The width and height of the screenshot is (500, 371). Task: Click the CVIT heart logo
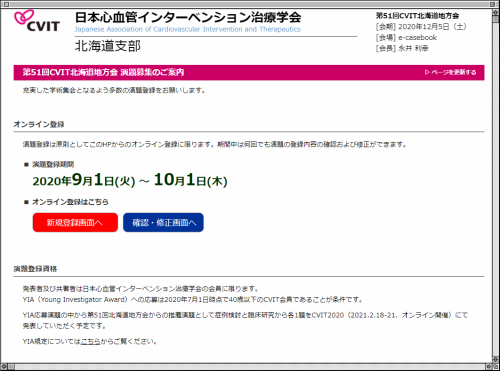[x=37, y=21]
